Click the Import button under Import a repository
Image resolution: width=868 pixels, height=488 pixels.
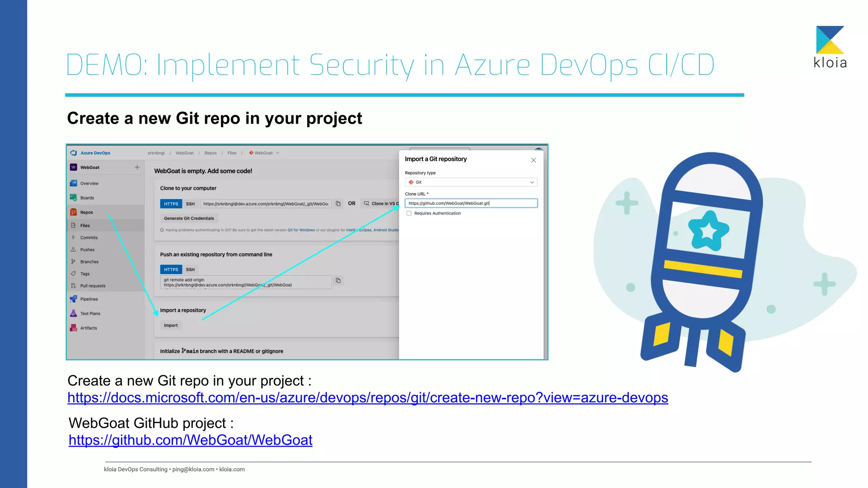click(x=171, y=325)
